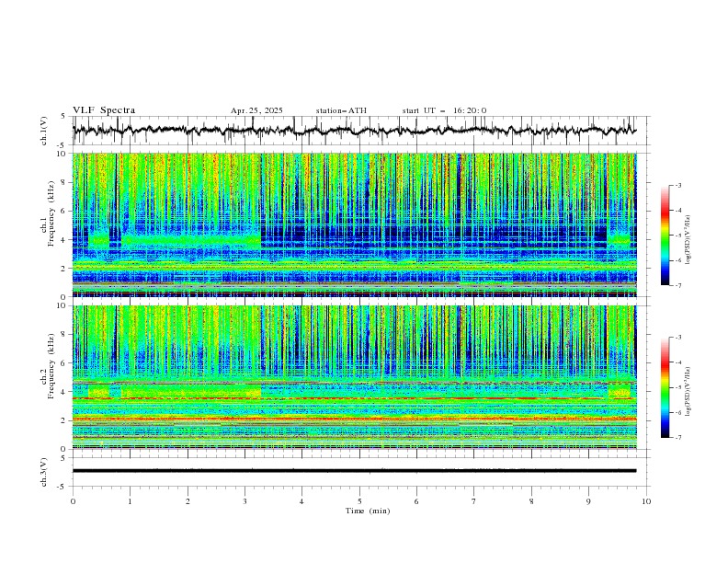The height and width of the screenshot is (563, 728).
Task: Click the ch.3 flat voltage trace
Action: tap(354, 471)
